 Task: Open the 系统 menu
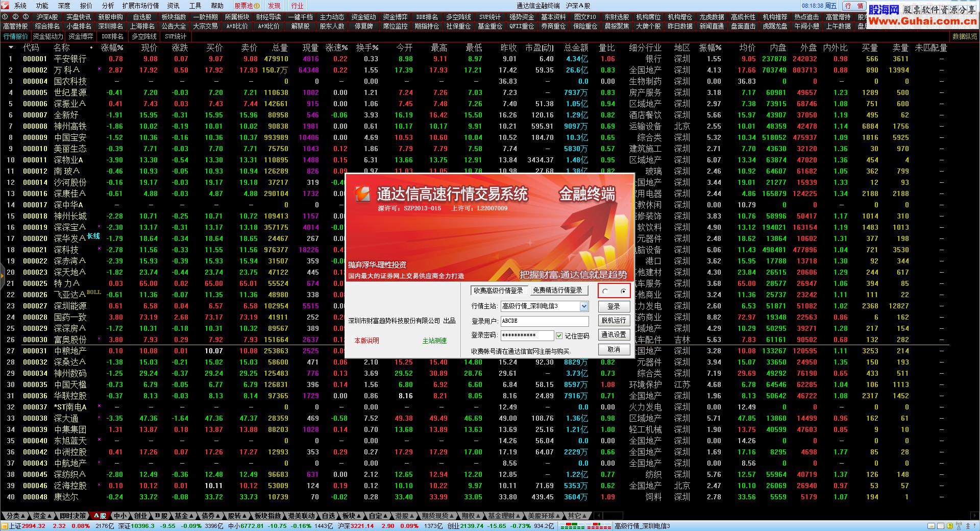(x=20, y=6)
